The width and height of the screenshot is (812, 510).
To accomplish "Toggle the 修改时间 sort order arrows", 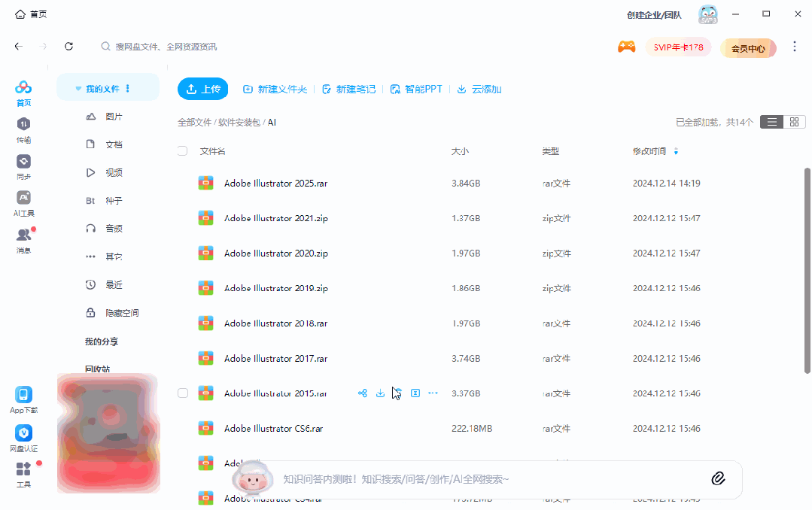I will coord(675,150).
